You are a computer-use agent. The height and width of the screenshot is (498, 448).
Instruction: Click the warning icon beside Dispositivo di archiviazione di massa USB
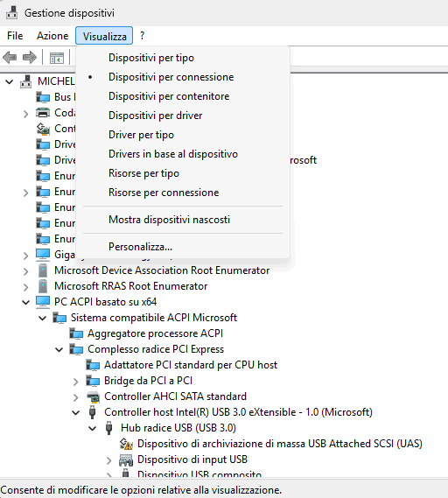point(126,444)
